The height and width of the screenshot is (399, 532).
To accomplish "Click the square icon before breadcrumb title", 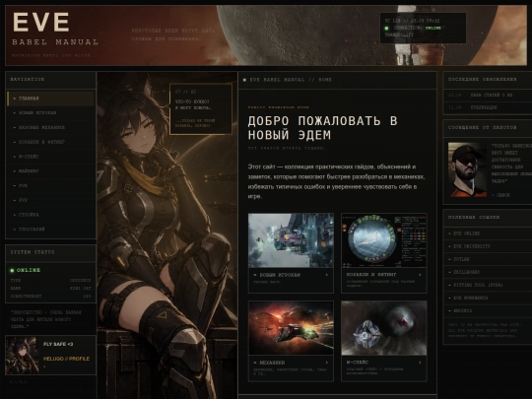I will point(244,80).
